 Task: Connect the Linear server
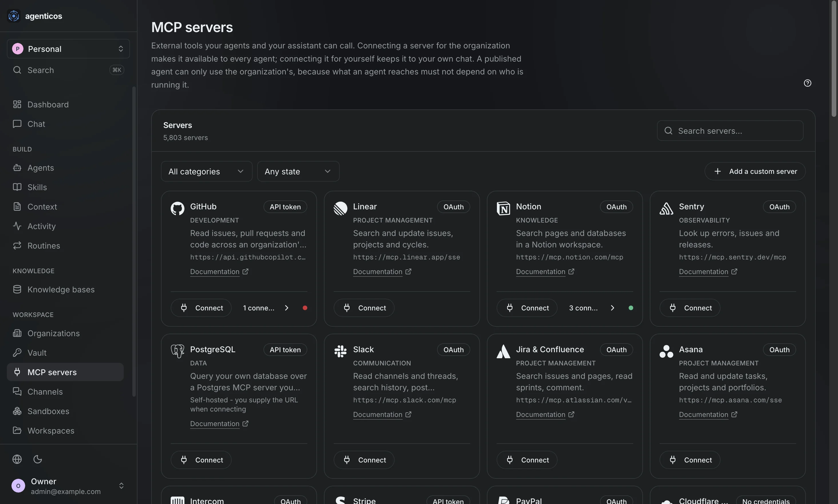pos(364,308)
